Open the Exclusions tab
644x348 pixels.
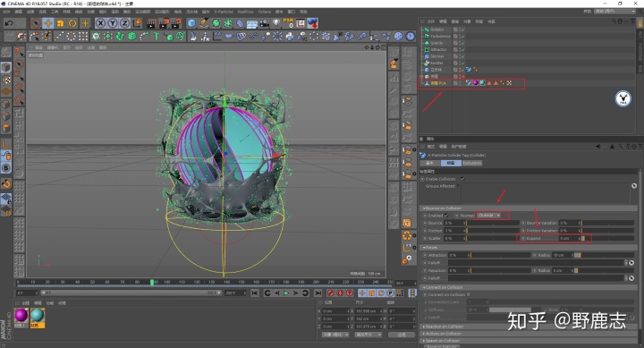(x=472, y=163)
